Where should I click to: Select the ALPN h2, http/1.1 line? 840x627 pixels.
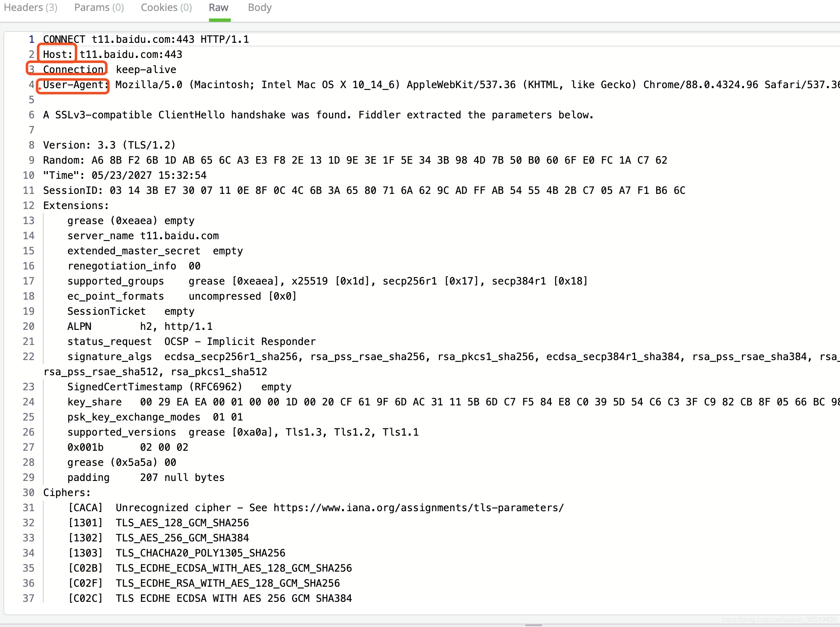[140, 327]
